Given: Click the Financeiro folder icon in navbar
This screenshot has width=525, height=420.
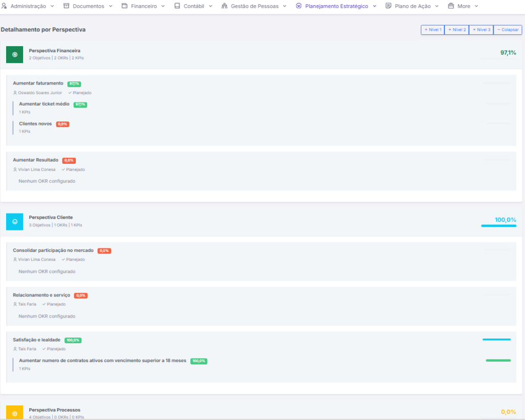Looking at the screenshot, I should [x=125, y=6].
